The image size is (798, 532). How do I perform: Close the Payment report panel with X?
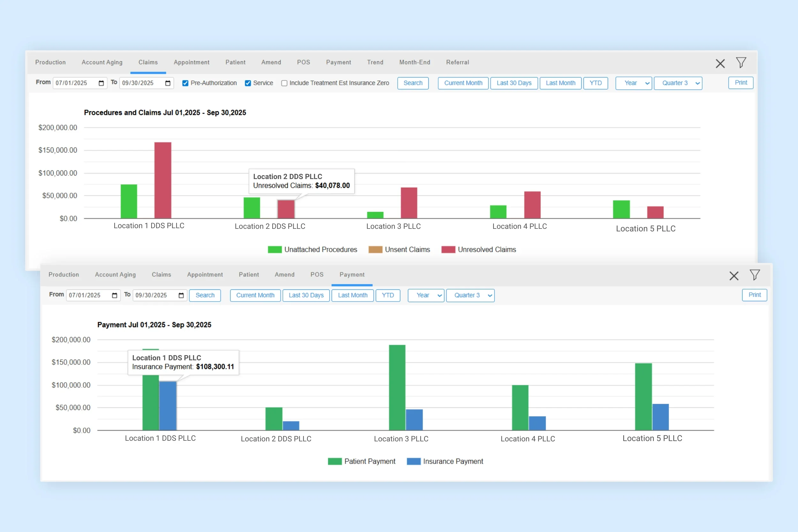[734, 276]
